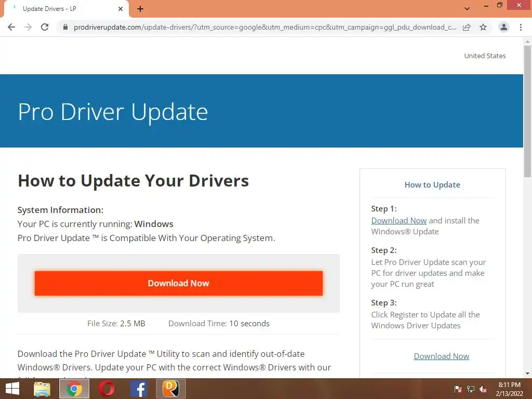Close the Update Drivers tab

tap(121, 9)
